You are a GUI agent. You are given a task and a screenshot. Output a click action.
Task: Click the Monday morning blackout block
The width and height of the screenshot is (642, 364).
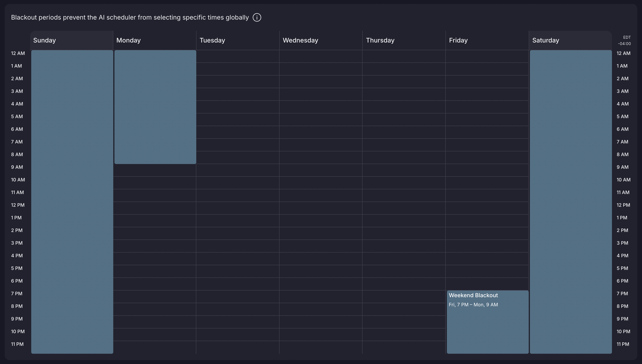pyautogui.click(x=155, y=107)
